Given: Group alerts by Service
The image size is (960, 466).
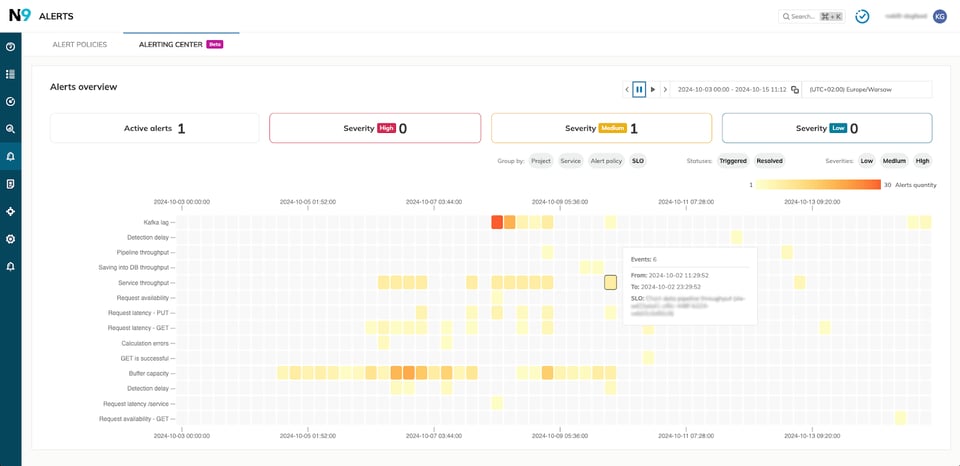Looking at the screenshot, I should pos(571,161).
